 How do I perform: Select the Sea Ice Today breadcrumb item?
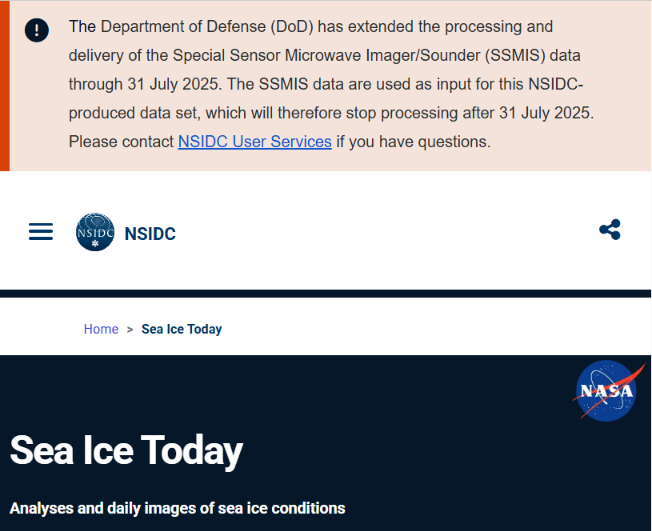tap(182, 329)
